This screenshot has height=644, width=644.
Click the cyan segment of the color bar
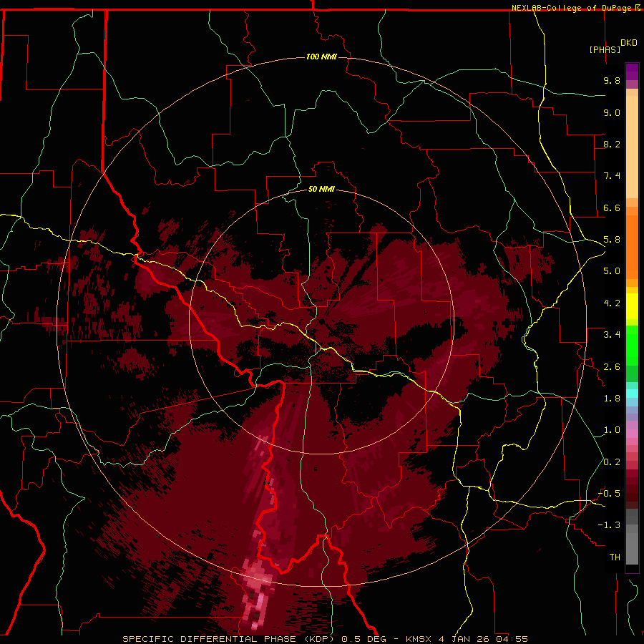click(x=632, y=394)
